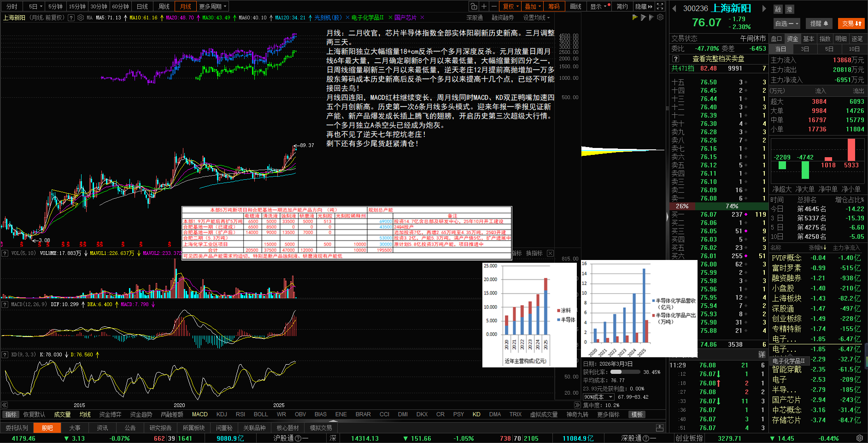The image size is (868, 443).
Task: Toggle the chart lock icon
Action: (474, 6)
